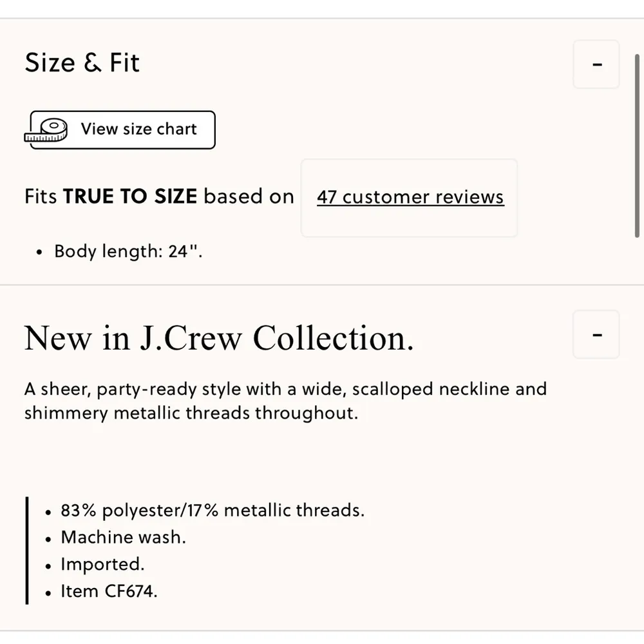Click the minus icon beside Size & Fit
This screenshot has height=644, width=644.
596,64
